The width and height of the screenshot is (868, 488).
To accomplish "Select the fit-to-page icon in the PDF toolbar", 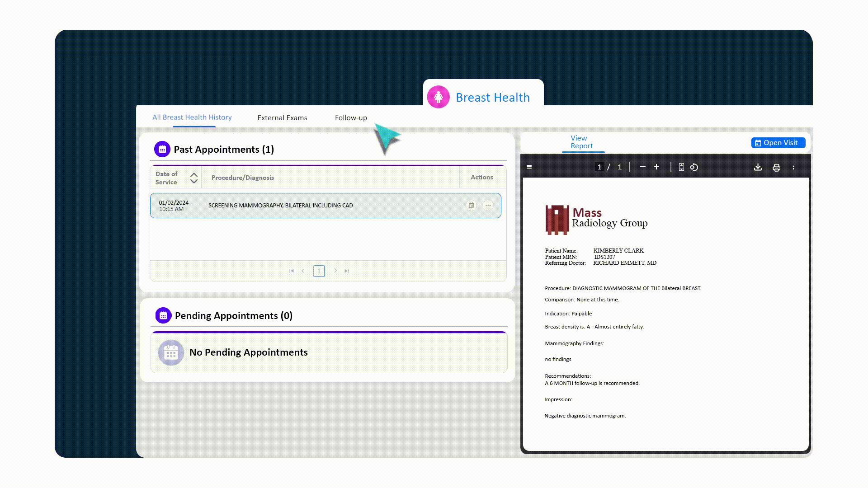I will 681,167.
